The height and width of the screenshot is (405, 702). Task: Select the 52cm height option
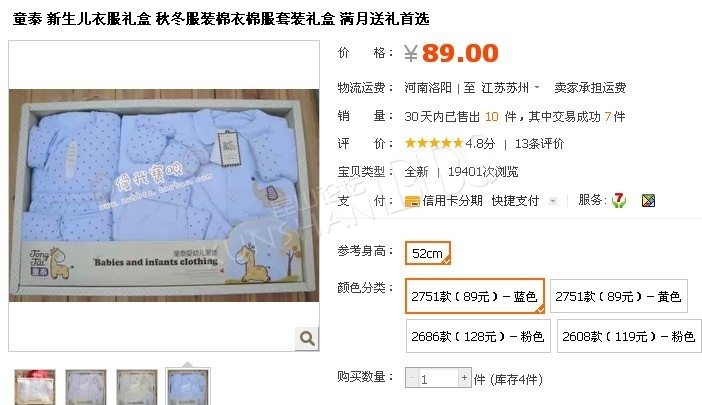coord(428,253)
